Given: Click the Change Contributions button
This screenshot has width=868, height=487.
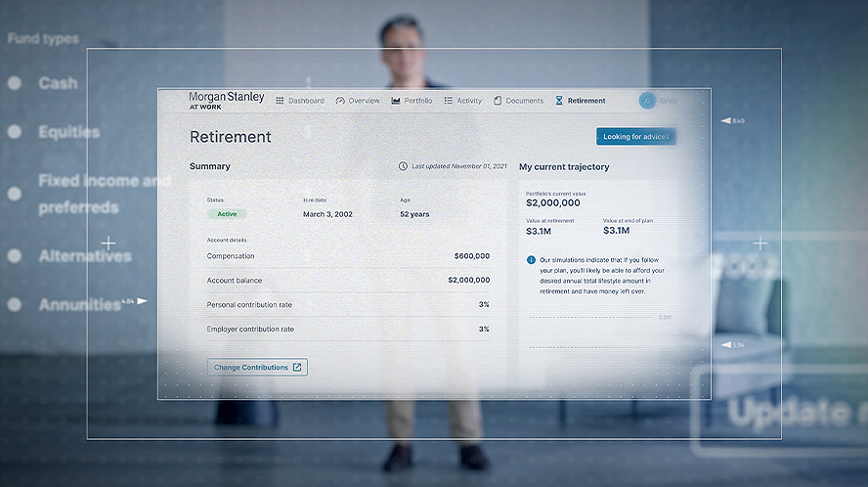Looking at the screenshot, I should pos(257,368).
